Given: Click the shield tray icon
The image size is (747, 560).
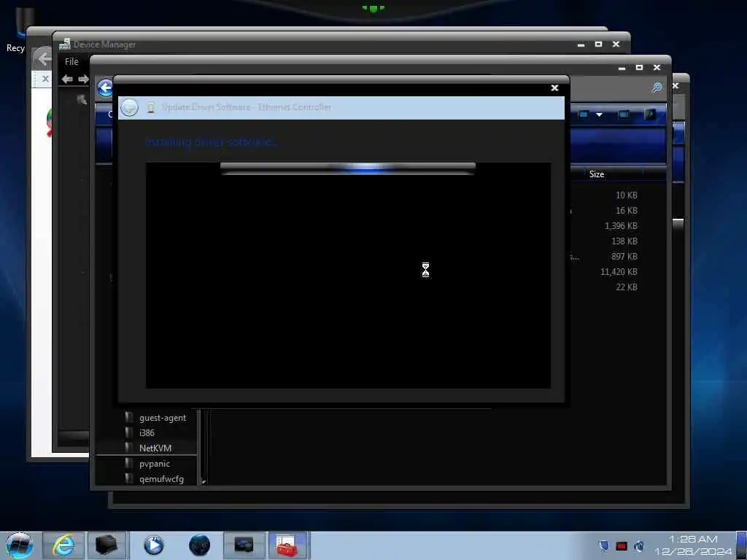Looking at the screenshot, I should [603, 545].
